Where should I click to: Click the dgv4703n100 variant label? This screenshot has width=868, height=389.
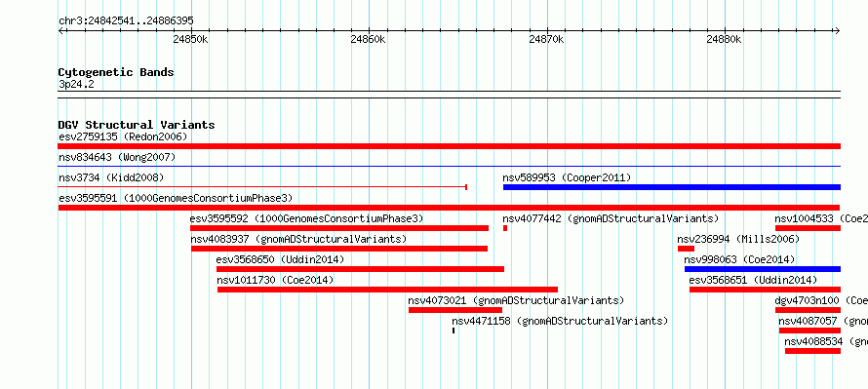coord(821,300)
